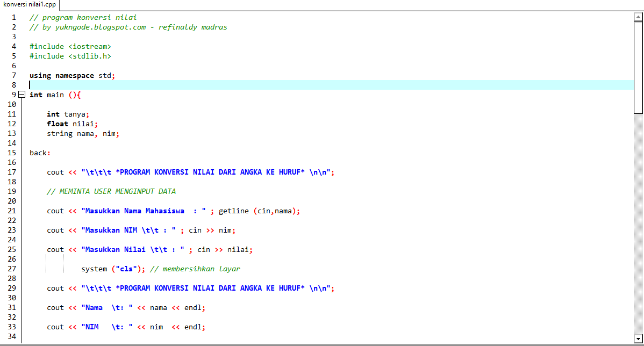This screenshot has width=644, height=346.
Task: Click 'getline (cin,nama);' call
Action: [260, 211]
